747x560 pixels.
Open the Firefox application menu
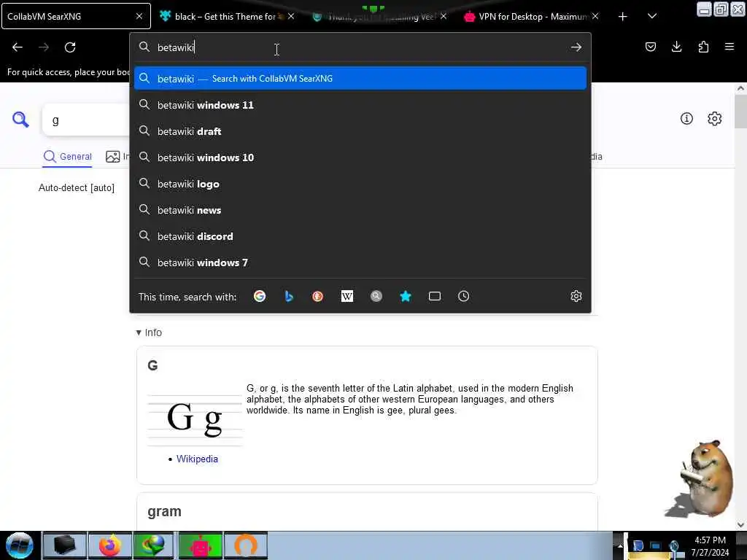pos(729,47)
